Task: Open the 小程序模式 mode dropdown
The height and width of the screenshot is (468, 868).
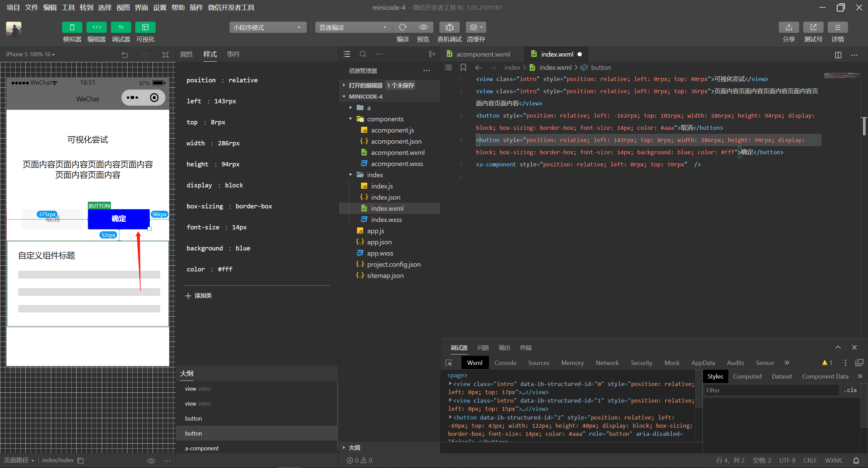Action: [x=268, y=27]
